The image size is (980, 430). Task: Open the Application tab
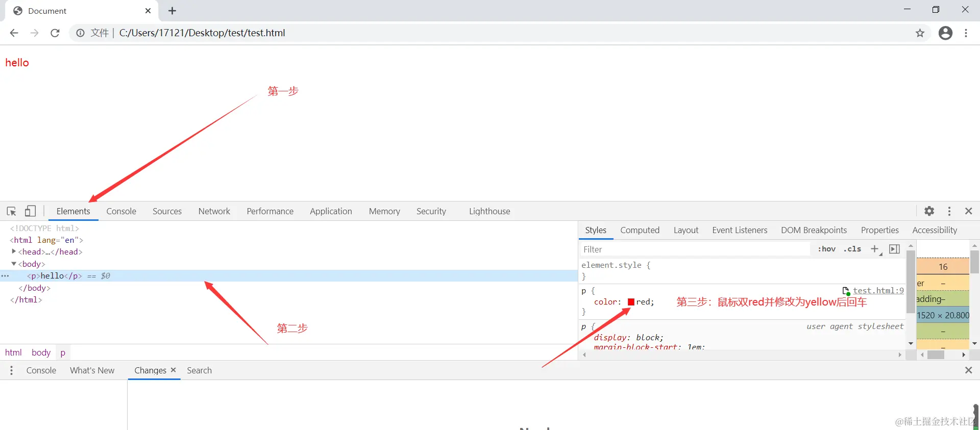tap(331, 211)
